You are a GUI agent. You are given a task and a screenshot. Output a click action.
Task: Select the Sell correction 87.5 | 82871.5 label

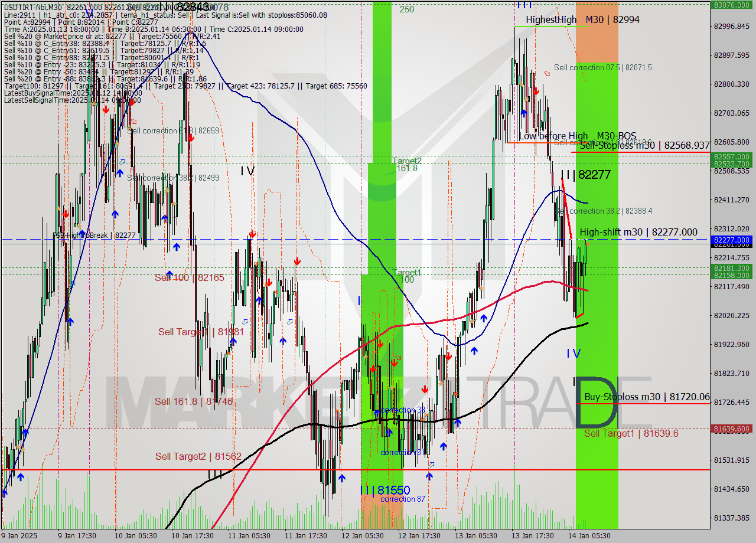pos(603,67)
